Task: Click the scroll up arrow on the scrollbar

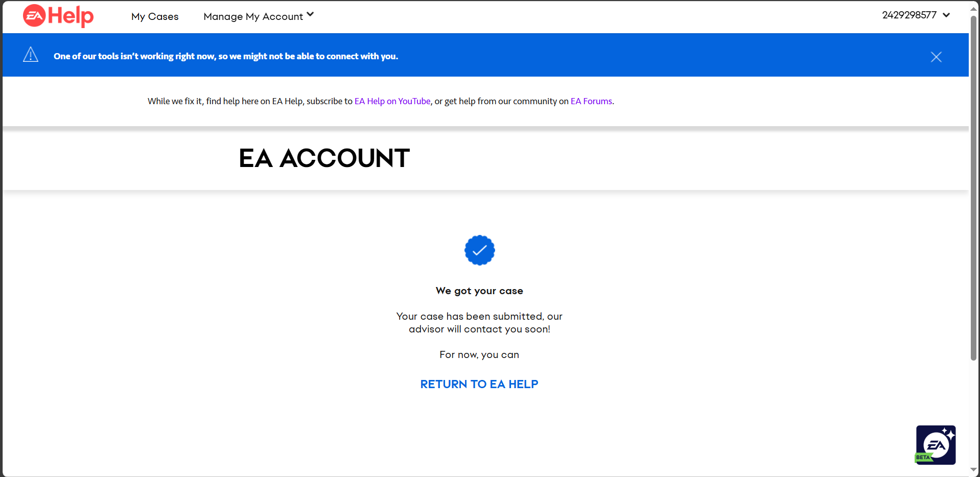Action: [x=973, y=9]
